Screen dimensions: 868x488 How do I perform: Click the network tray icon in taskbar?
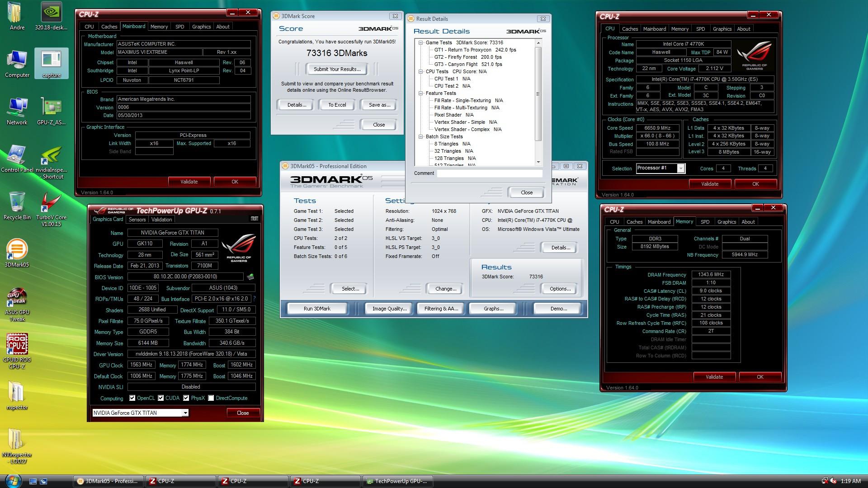pyautogui.click(x=825, y=481)
